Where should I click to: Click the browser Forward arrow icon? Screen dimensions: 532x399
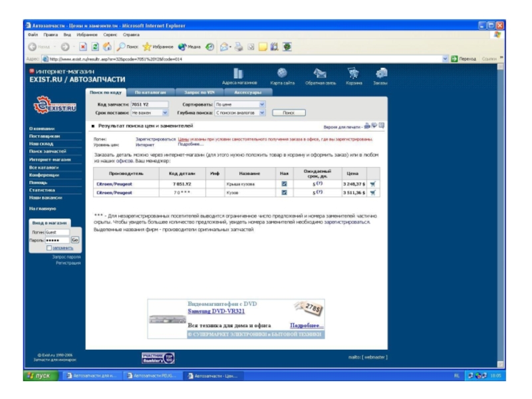[65, 47]
